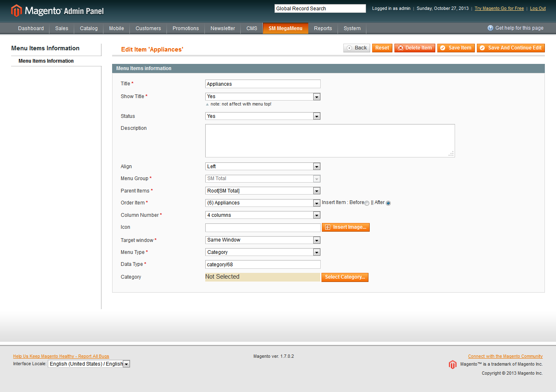Click the Save Item button
Image resolution: width=556 pixels, height=392 pixels.
point(456,48)
